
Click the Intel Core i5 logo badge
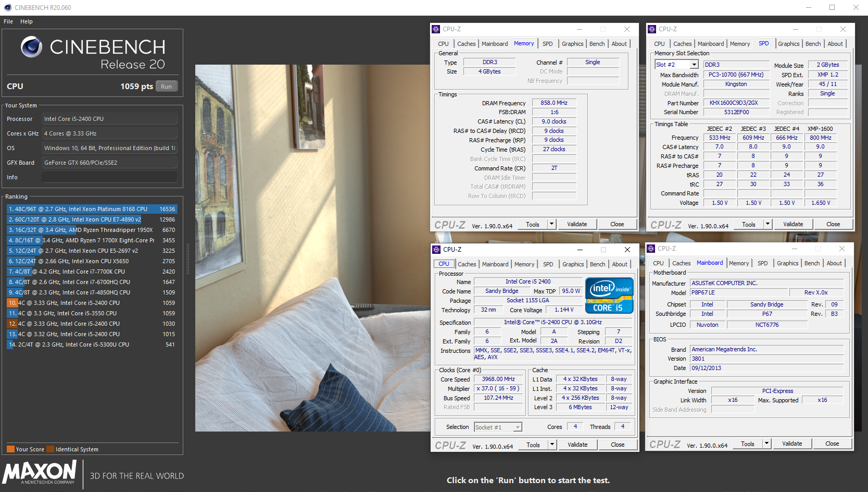[609, 296]
